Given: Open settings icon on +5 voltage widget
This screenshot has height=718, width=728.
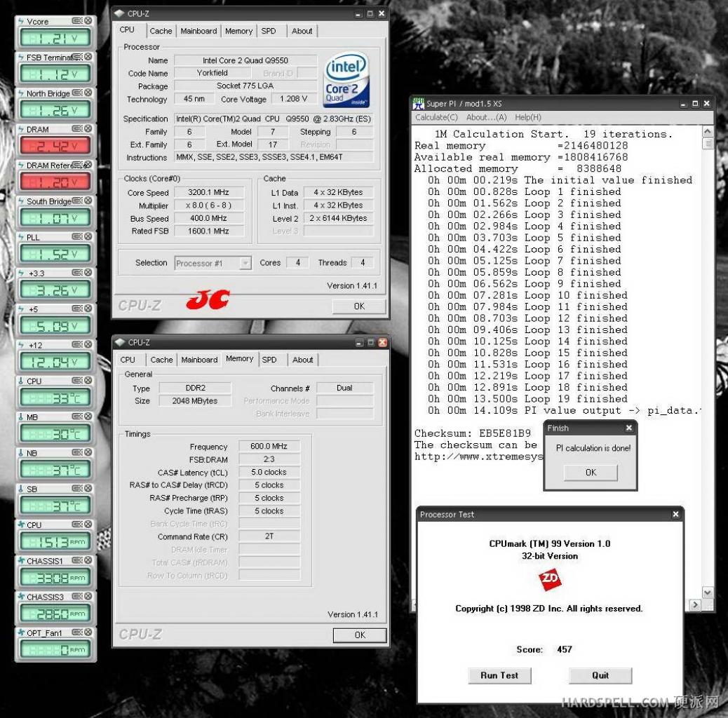Looking at the screenshot, I should 77,309.
